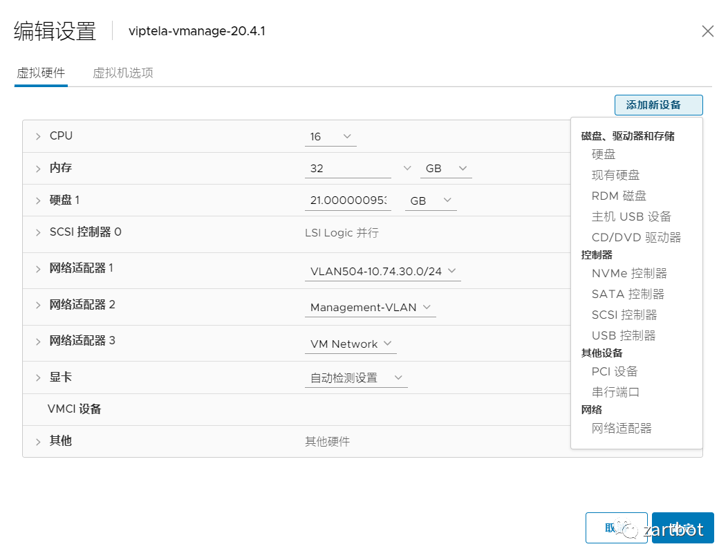Open the memory value dropdown arrow
The height and width of the screenshot is (560, 728).
pyautogui.click(x=407, y=168)
